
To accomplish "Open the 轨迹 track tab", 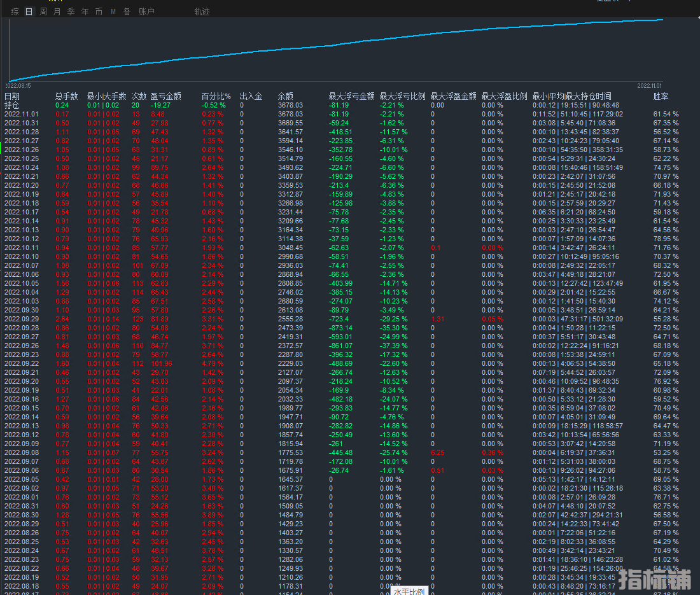I will 202,11.
